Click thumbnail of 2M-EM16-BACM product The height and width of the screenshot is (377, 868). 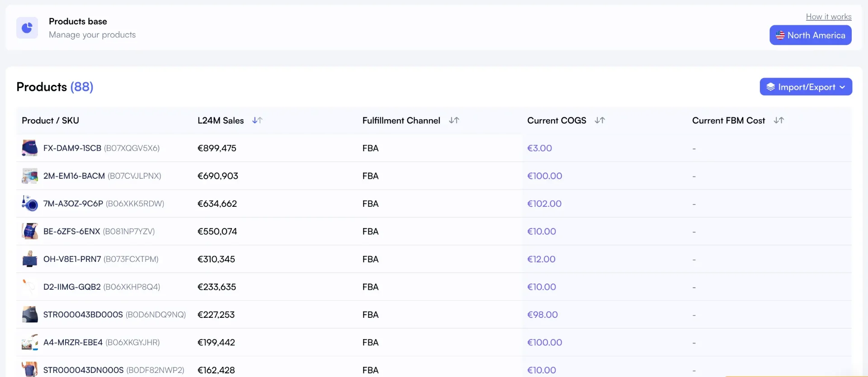(30, 176)
